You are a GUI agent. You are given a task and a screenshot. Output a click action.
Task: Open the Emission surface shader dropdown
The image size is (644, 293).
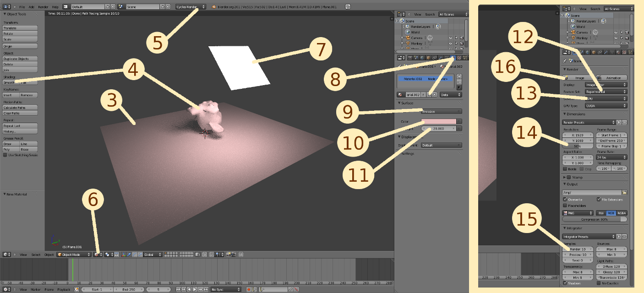[441, 111]
